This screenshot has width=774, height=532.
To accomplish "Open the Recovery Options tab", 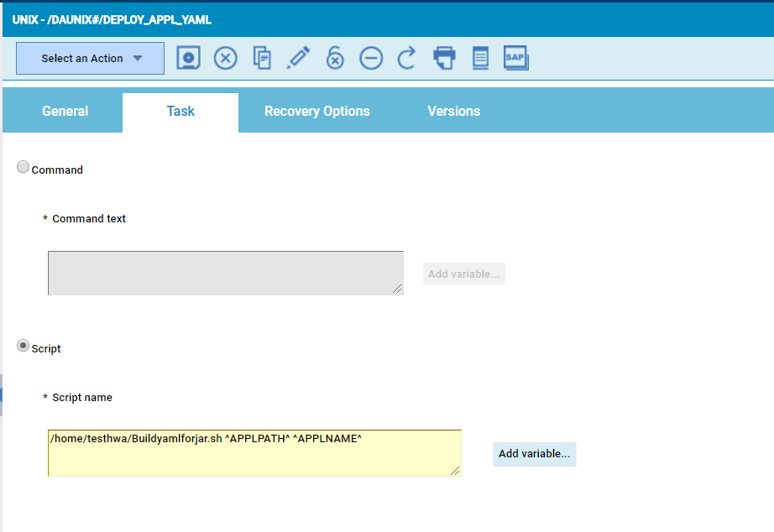I will [316, 112].
